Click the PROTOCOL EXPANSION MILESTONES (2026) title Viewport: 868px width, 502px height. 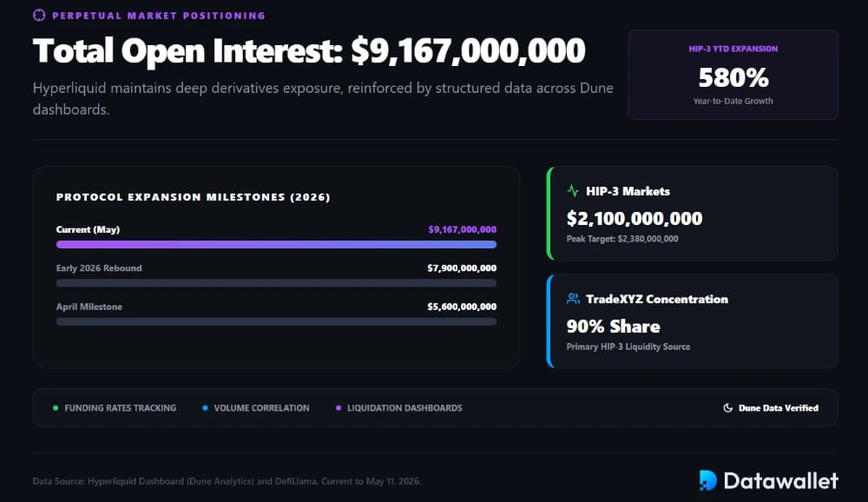click(x=194, y=197)
